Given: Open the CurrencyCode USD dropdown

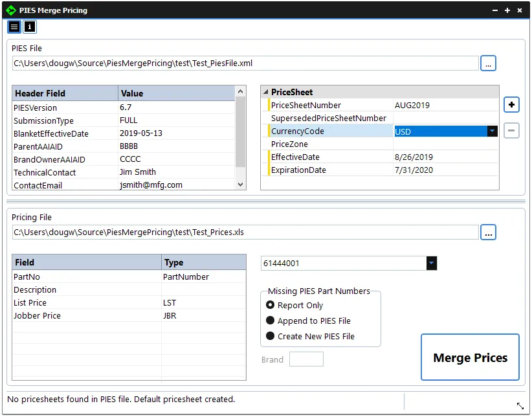Looking at the screenshot, I should click(x=493, y=131).
